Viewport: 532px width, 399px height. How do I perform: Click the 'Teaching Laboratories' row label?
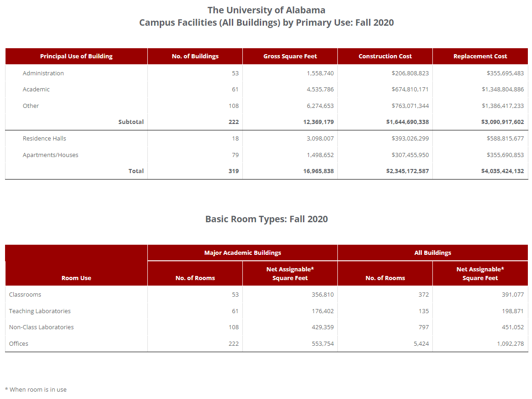(40, 311)
